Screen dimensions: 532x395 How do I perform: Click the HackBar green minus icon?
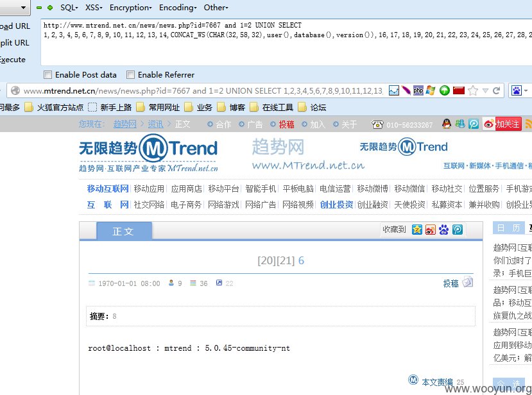coord(39,8)
